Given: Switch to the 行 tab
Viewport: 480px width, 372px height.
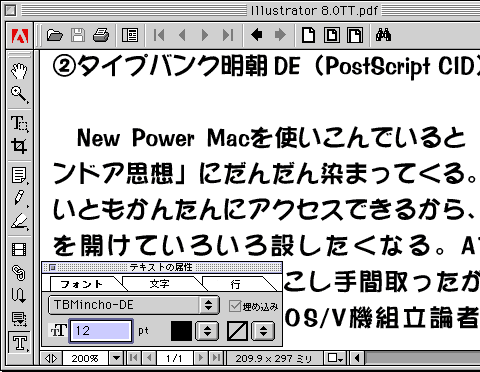Looking at the screenshot, I should tap(235, 284).
